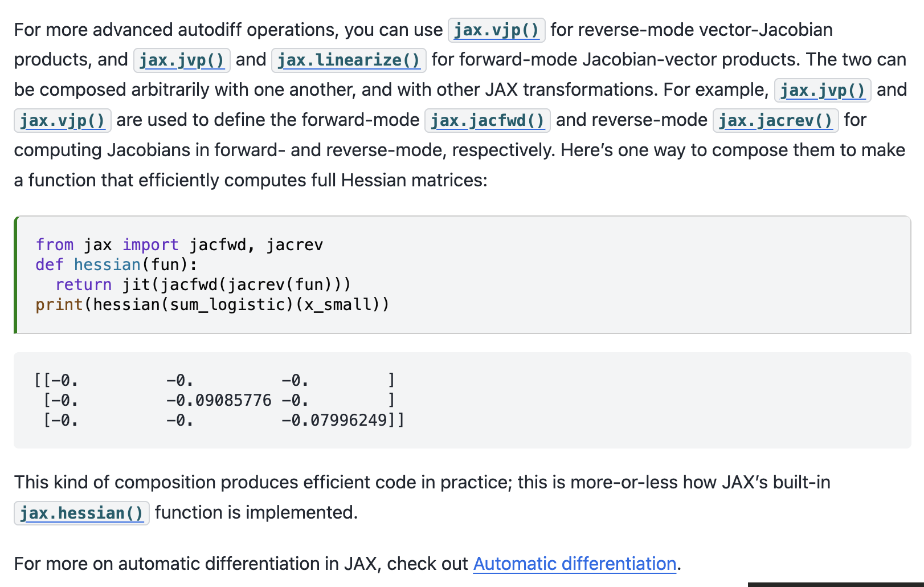This screenshot has width=924, height=587.
Task: Follow the jax.linearize() reference link
Action: (349, 60)
